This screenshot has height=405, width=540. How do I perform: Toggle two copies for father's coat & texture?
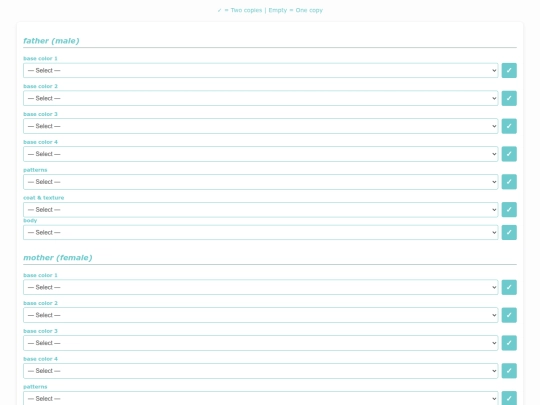(x=509, y=210)
